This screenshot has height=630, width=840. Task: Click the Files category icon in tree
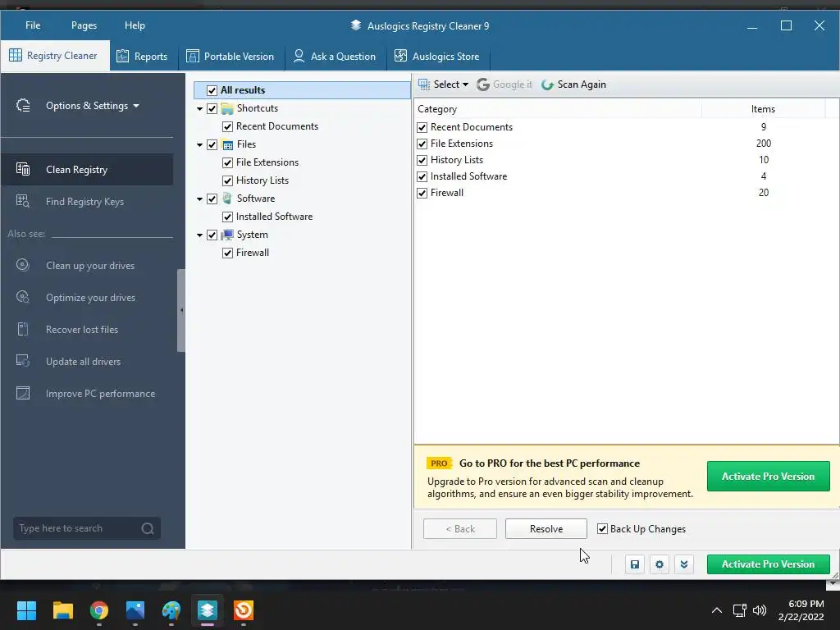pyautogui.click(x=227, y=144)
